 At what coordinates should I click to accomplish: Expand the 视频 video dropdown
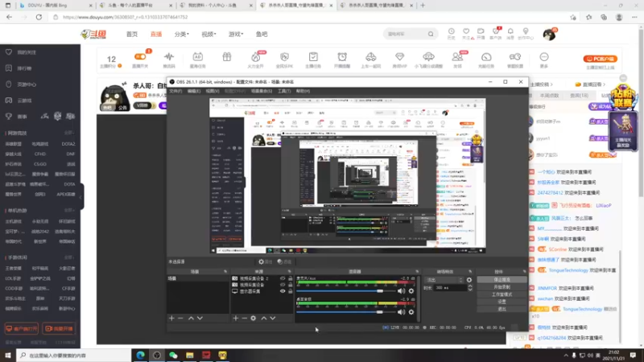[x=208, y=34]
